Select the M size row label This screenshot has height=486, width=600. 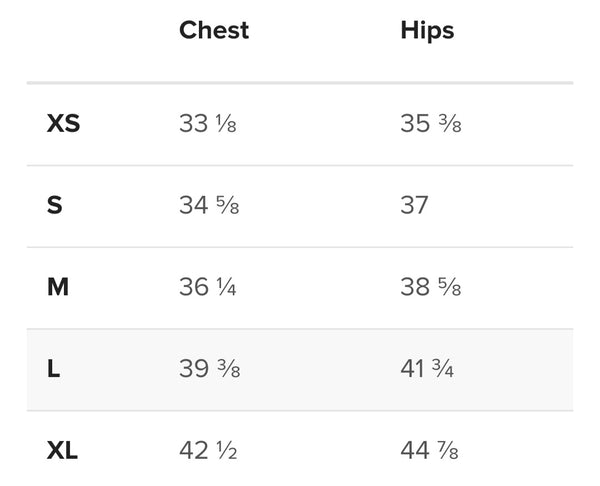tap(58, 287)
